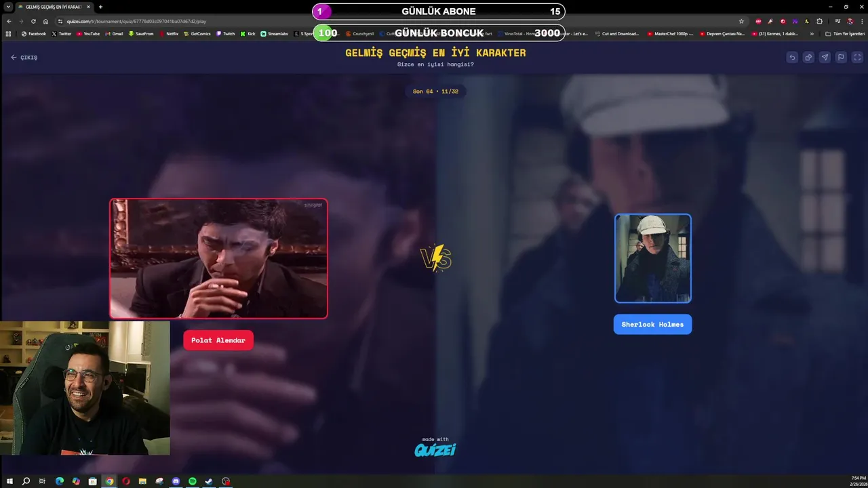Open the Streamlabs bookmark

click(274, 33)
